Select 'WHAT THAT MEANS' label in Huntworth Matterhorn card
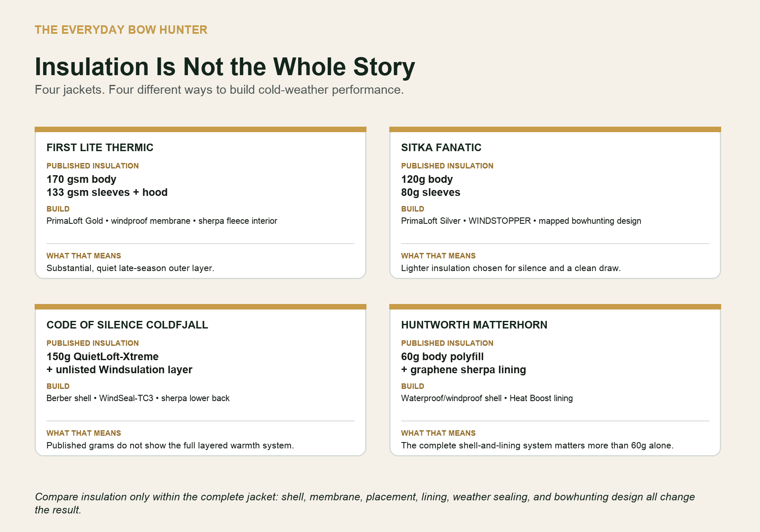Image resolution: width=760 pixels, height=532 pixels. click(438, 433)
